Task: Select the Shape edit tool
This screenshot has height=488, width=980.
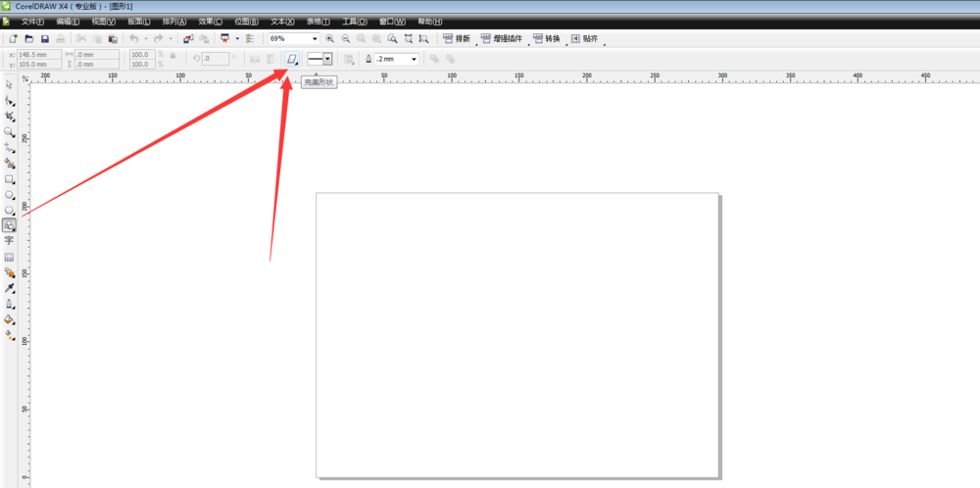Action: click(x=10, y=101)
